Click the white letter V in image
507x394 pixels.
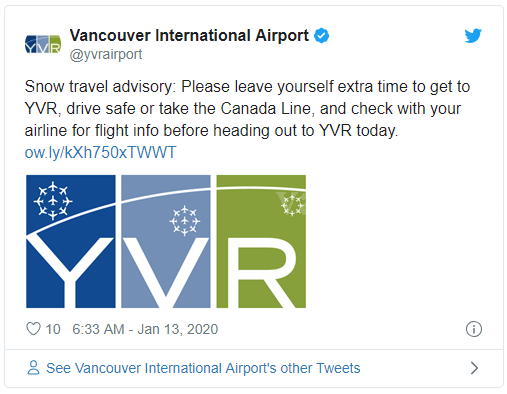(x=166, y=273)
